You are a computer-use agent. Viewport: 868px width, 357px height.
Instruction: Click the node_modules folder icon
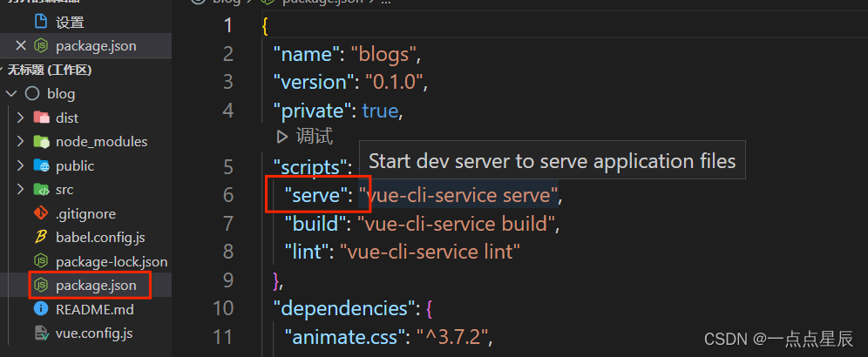tap(41, 142)
